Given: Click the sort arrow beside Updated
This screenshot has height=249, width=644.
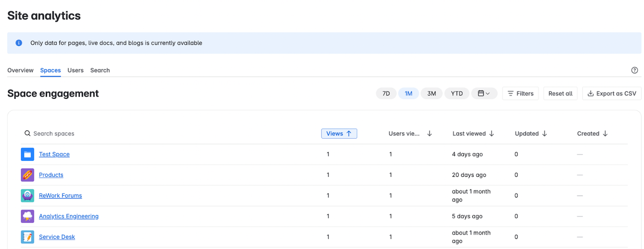Looking at the screenshot, I should coord(544,133).
